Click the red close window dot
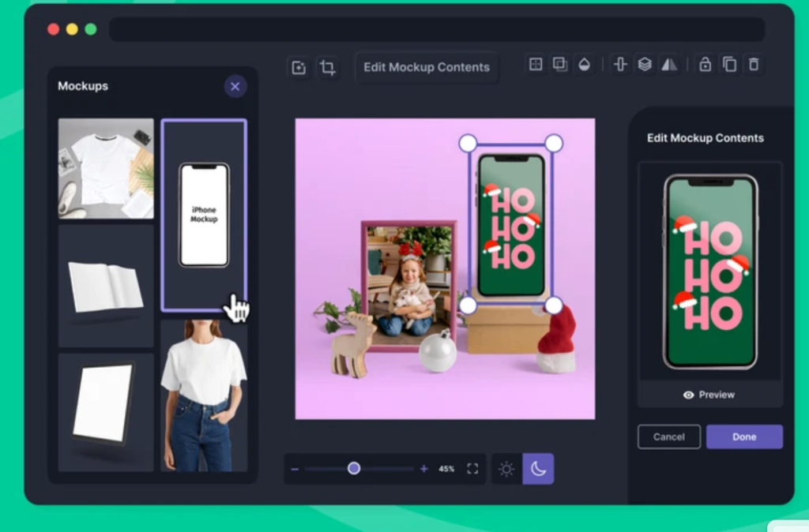Image resolution: width=809 pixels, height=532 pixels. point(53,29)
